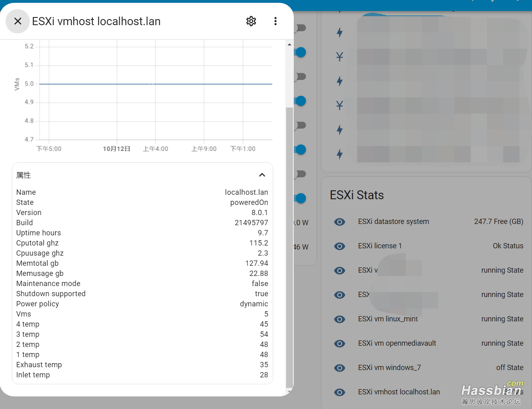Select the Inlet temp label
This screenshot has height=409, width=532.
[x=33, y=375]
